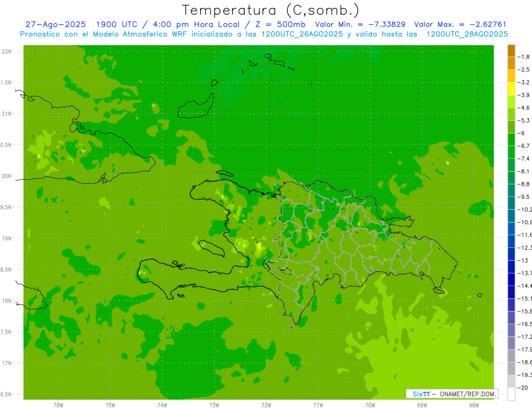The width and height of the screenshot is (532, 411).
Task: Click the '-2.5' colorbar label
Action: tap(524, 70)
